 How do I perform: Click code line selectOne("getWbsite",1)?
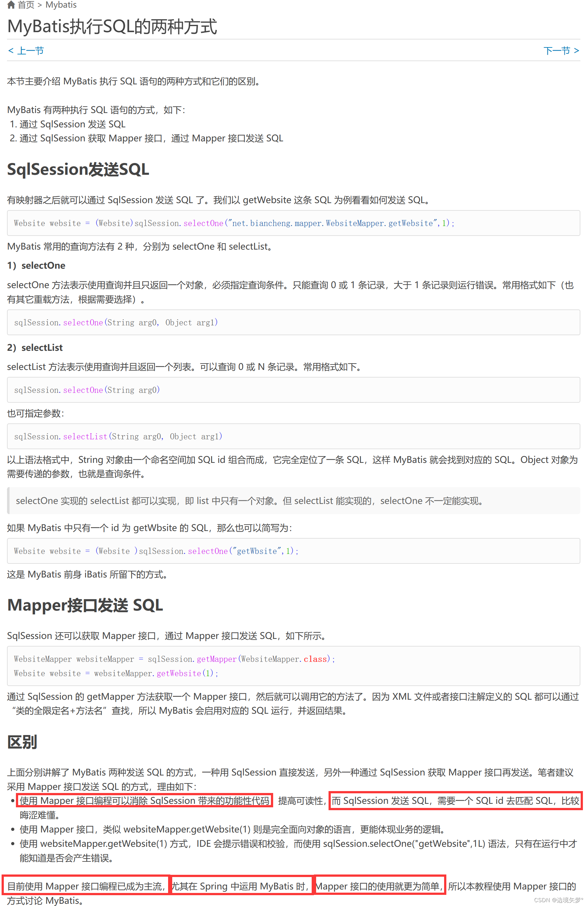click(156, 551)
